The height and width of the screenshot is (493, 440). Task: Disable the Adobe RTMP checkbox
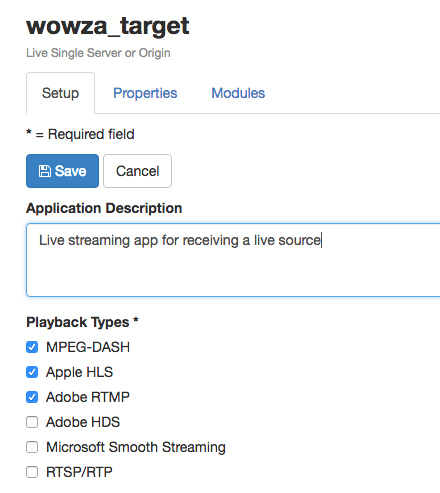tap(32, 397)
